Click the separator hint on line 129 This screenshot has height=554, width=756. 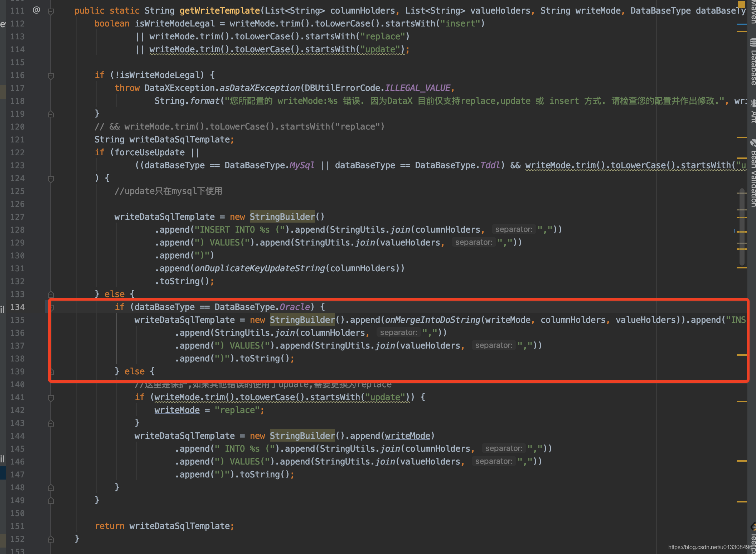(474, 242)
